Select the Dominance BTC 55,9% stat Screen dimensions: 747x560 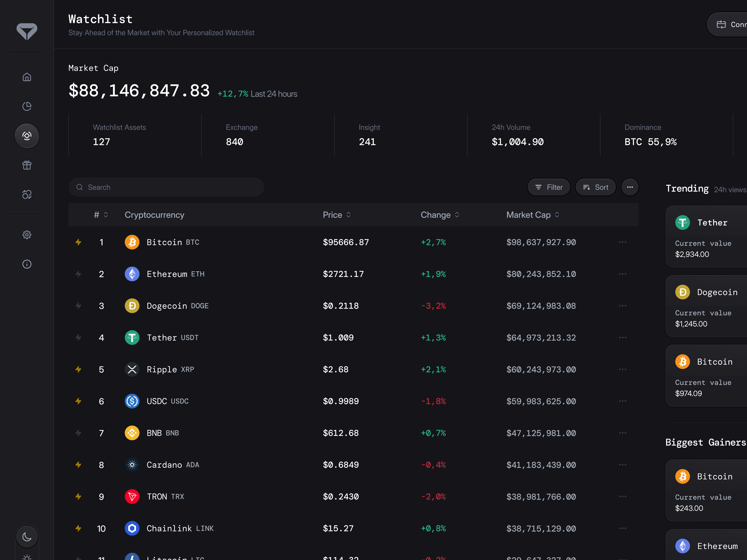click(x=667, y=135)
